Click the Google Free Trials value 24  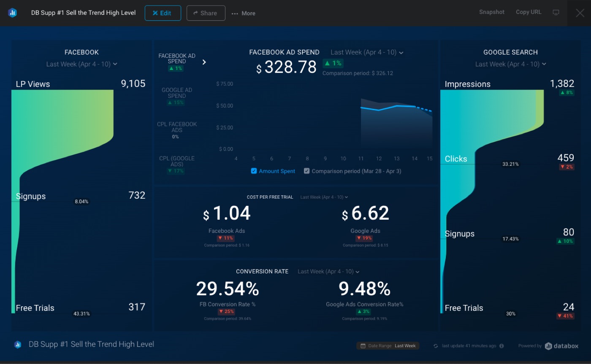point(569,307)
